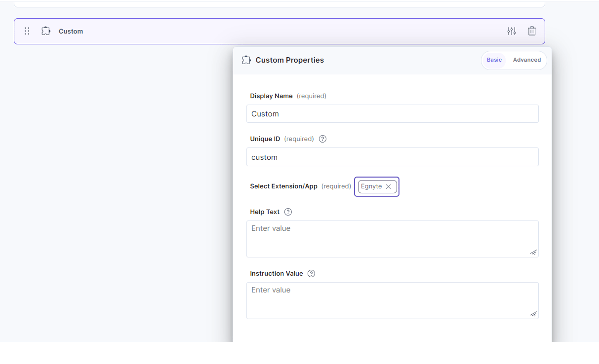Screen dimensions: 599x364
Task: Open the Help Text question mark icon
Action: pyautogui.click(x=288, y=212)
